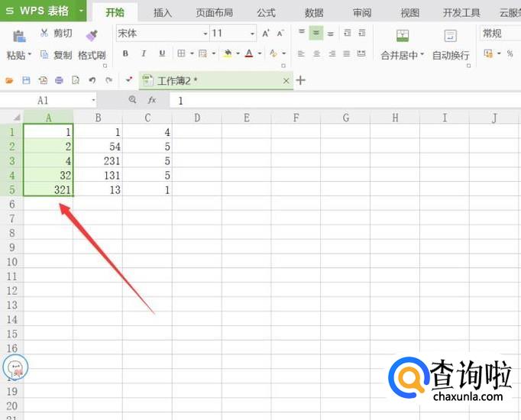Open the number format dropdown (常规)

(x=500, y=34)
